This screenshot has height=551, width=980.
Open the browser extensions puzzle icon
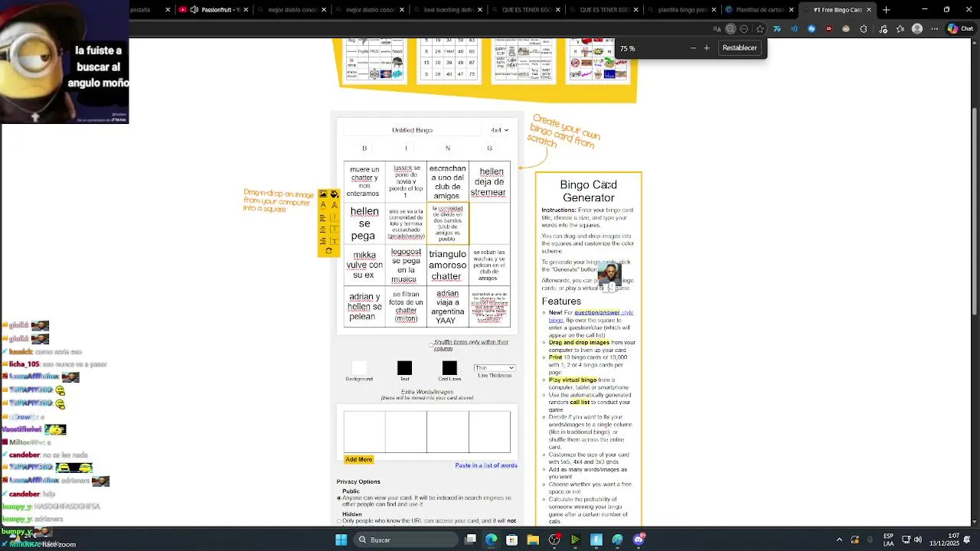point(864,29)
